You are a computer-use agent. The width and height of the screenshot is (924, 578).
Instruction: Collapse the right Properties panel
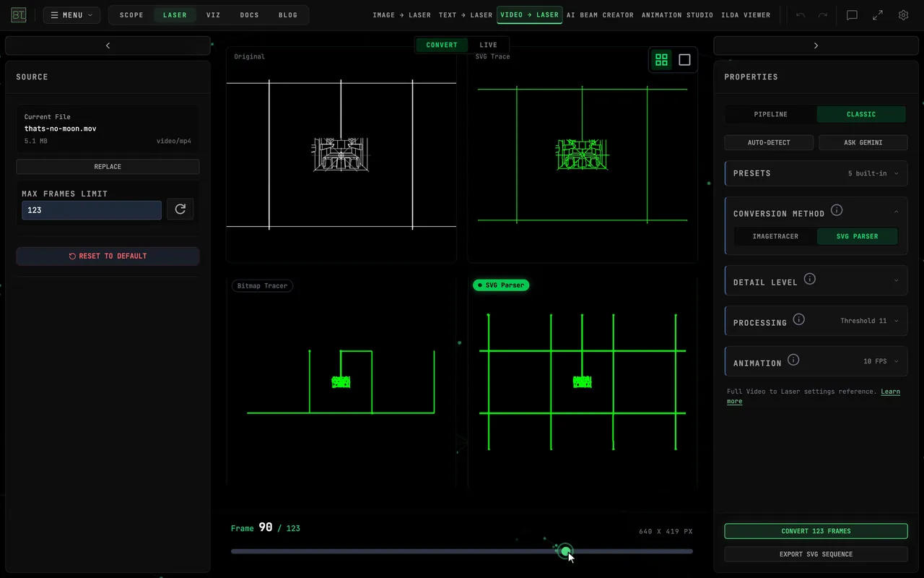click(x=816, y=46)
